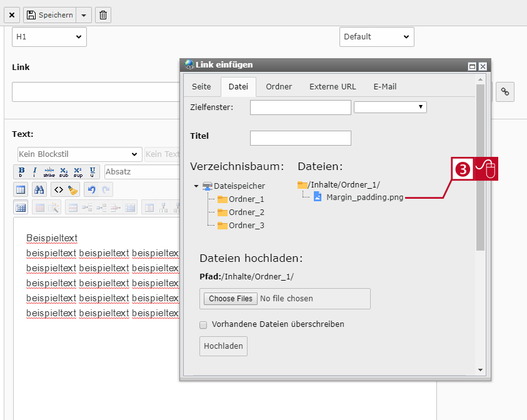Click the trash delete icon

point(103,15)
